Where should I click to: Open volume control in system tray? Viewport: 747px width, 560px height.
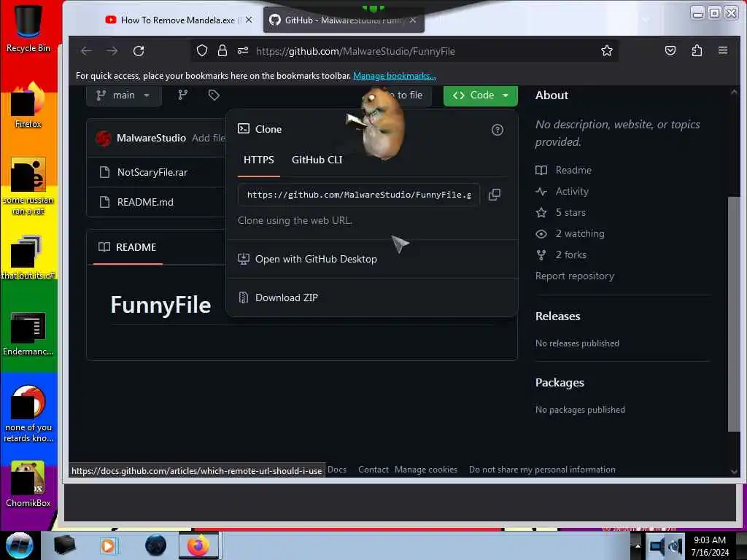676,545
